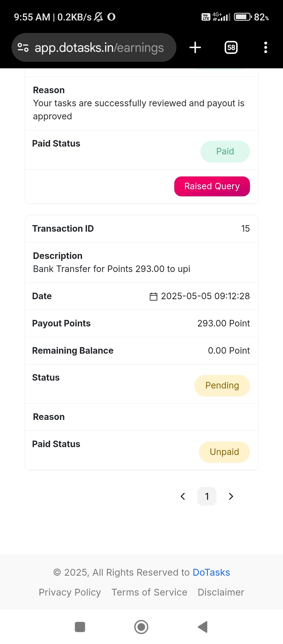
Task: Open the browser three-dot menu
Action: coord(266,48)
